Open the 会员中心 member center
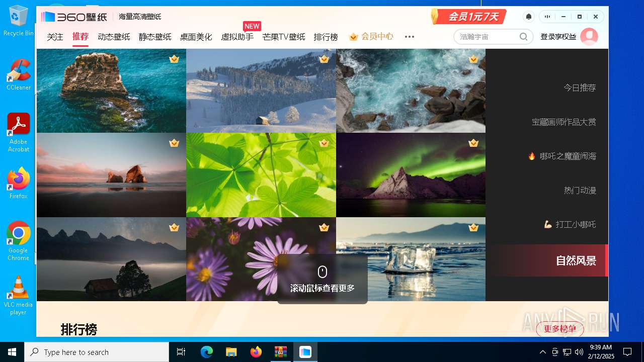The height and width of the screenshot is (362, 644). coord(371,37)
